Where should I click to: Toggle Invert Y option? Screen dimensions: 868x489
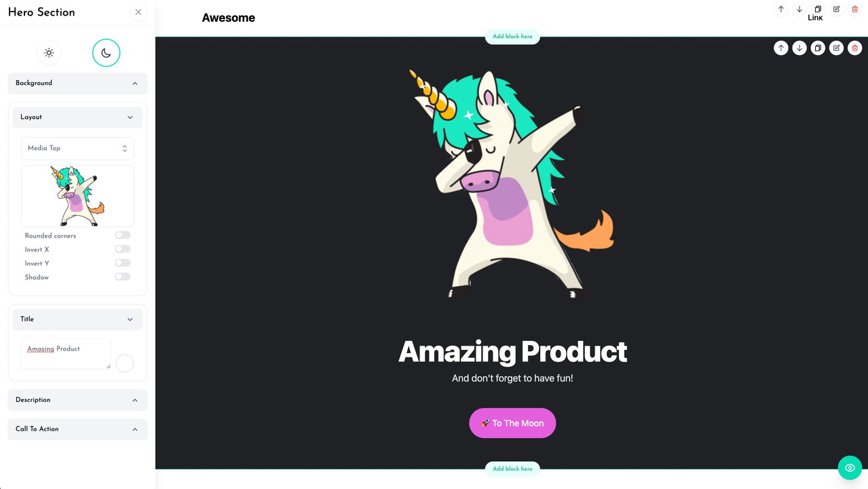click(122, 263)
